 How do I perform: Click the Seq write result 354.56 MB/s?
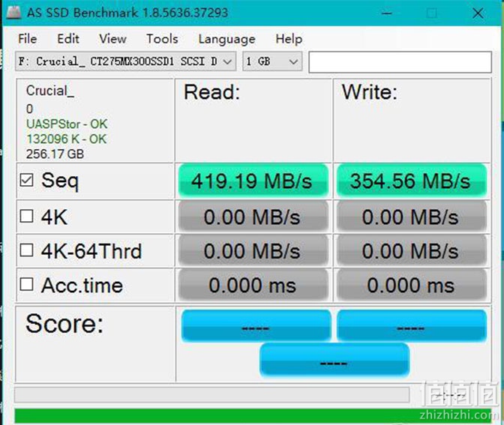click(x=412, y=181)
